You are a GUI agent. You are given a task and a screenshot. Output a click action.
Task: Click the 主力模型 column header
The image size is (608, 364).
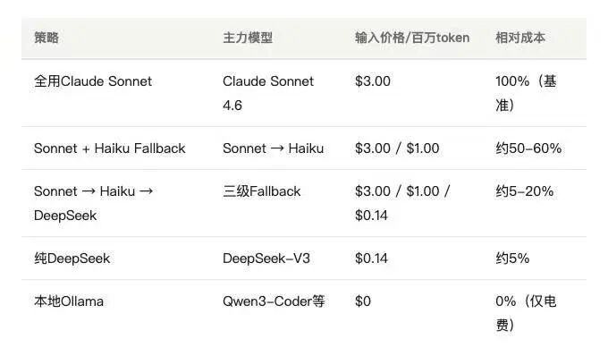247,38
